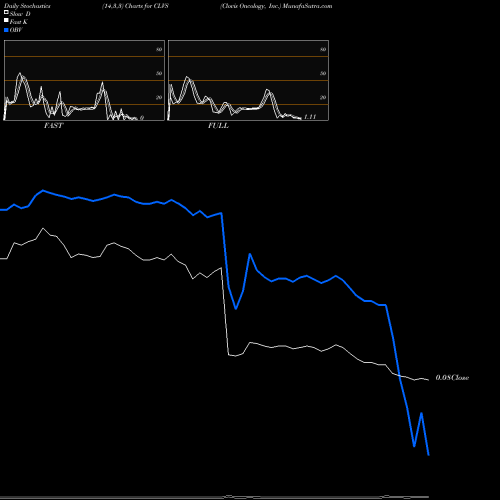
Task: Click the Slow D legend swatch
Action: 6,12
